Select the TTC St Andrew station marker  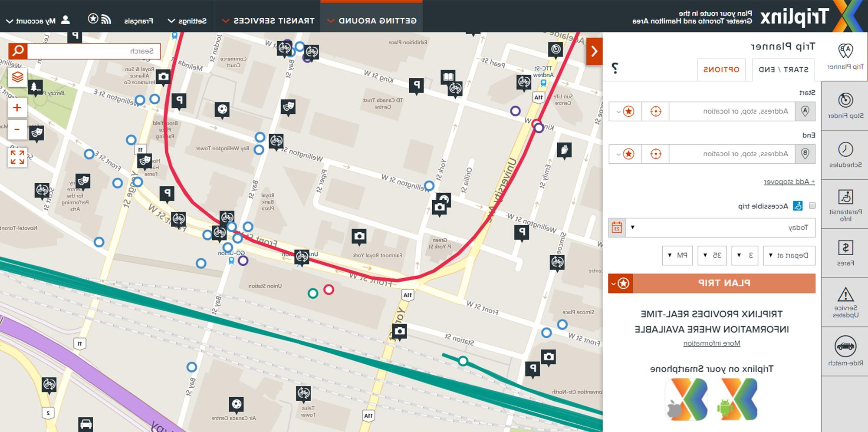[x=543, y=83]
